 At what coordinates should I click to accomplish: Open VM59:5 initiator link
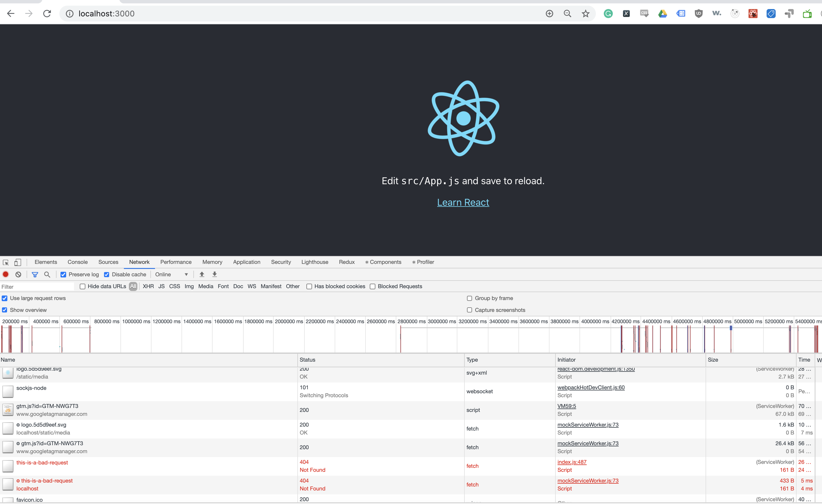click(x=566, y=406)
